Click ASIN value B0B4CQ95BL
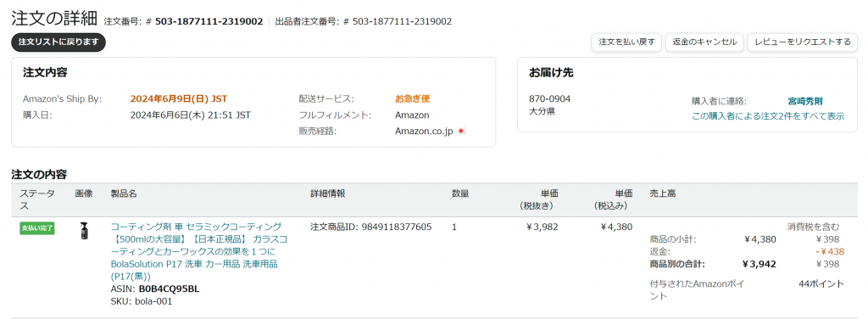This screenshot has height=331, width=868. click(169, 289)
